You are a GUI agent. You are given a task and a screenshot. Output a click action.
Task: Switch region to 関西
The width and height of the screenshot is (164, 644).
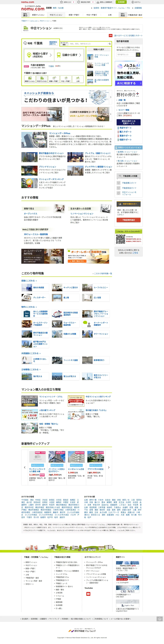[55, 8]
